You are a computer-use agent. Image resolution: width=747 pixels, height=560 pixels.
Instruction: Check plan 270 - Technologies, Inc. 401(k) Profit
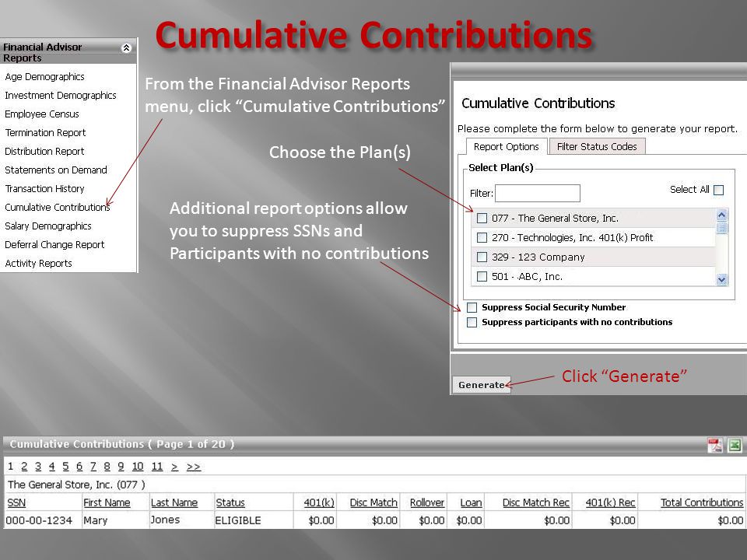click(482, 238)
